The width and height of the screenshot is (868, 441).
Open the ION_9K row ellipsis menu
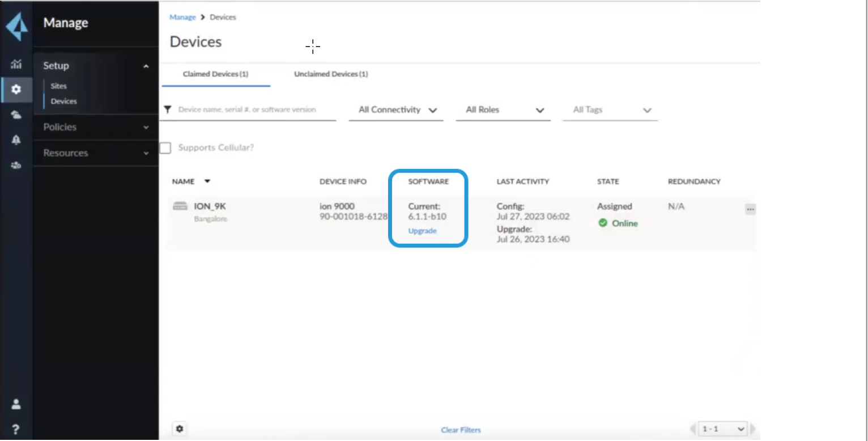(750, 209)
